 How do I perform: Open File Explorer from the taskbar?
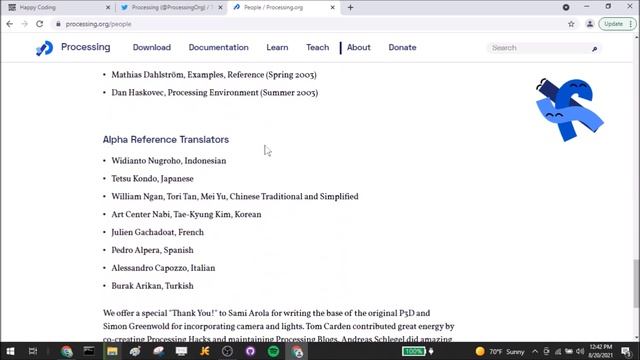[x=112, y=351]
